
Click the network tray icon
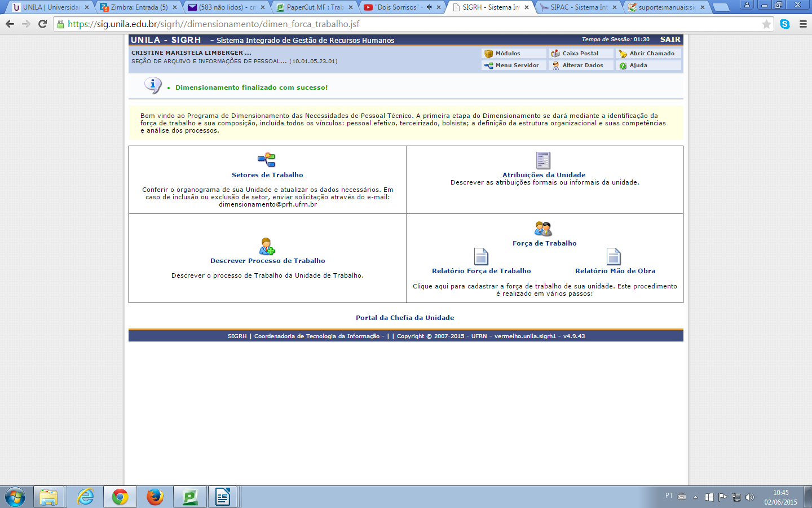point(736,497)
